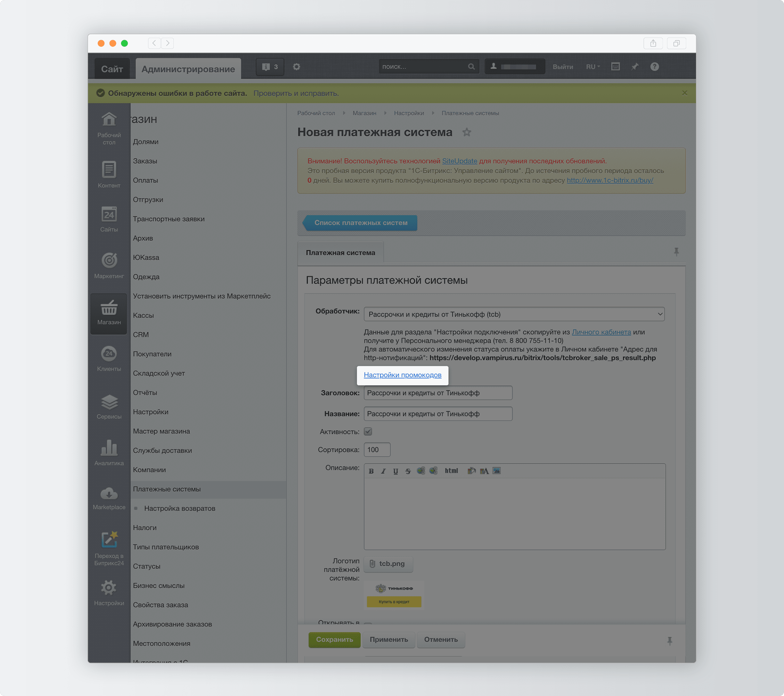Click Список платежных систем button
Image resolution: width=784 pixels, height=696 pixels.
360,223
